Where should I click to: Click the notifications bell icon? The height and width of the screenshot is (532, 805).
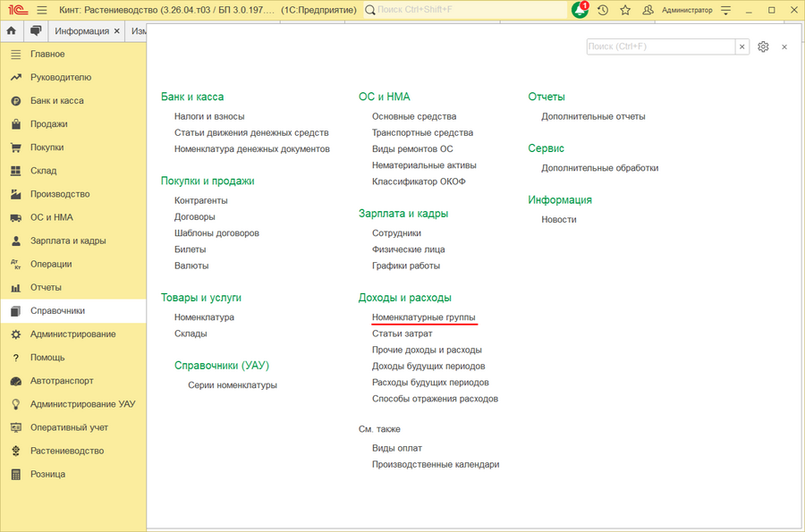(x=580, y=10)
